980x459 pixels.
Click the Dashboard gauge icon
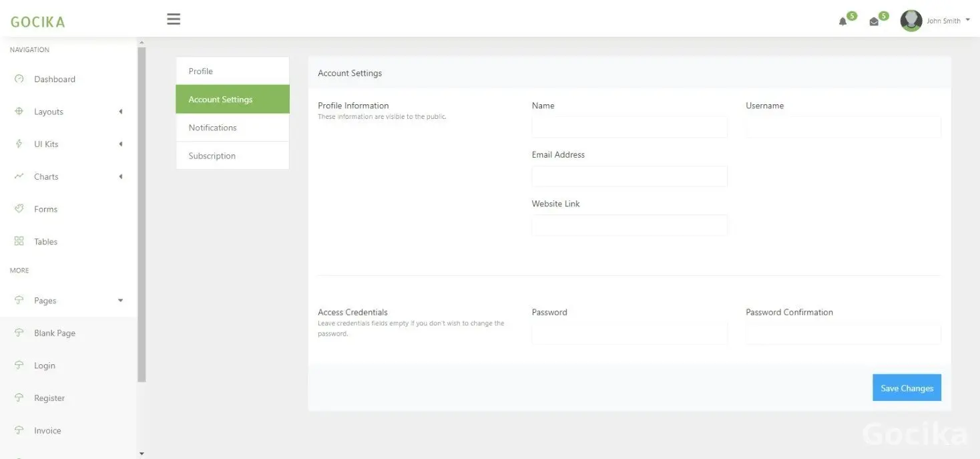click(19, 79)
